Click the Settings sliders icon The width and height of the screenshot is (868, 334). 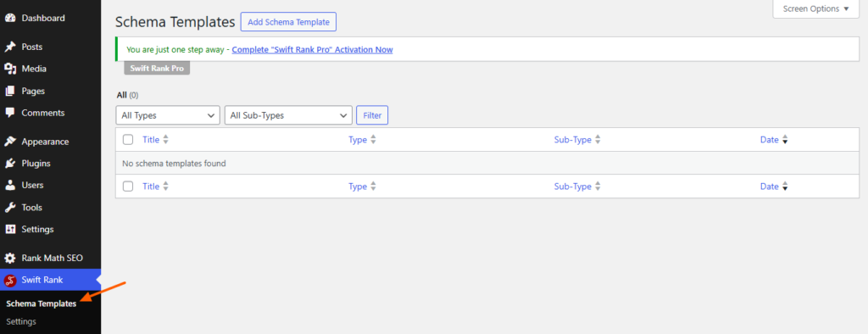(10, 229)
